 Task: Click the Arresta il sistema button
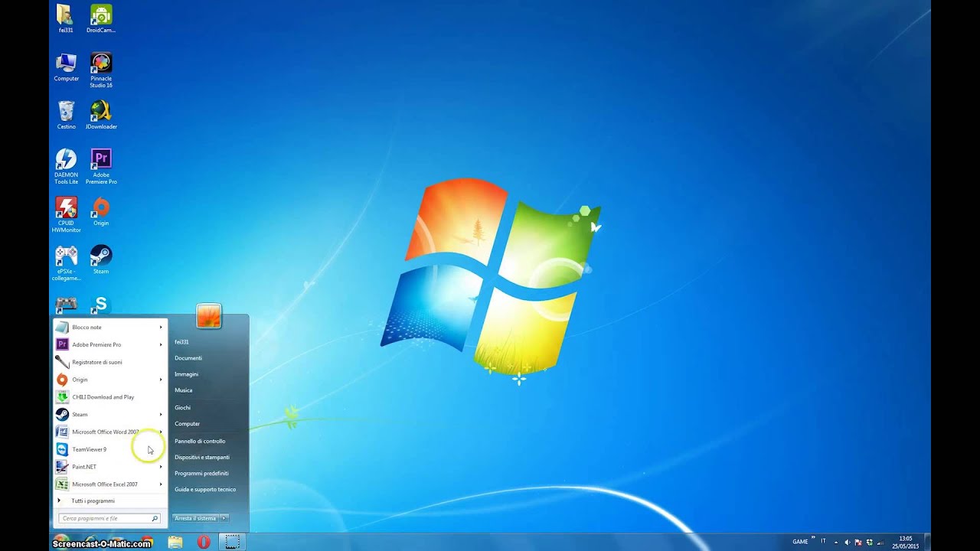[196, 518]
